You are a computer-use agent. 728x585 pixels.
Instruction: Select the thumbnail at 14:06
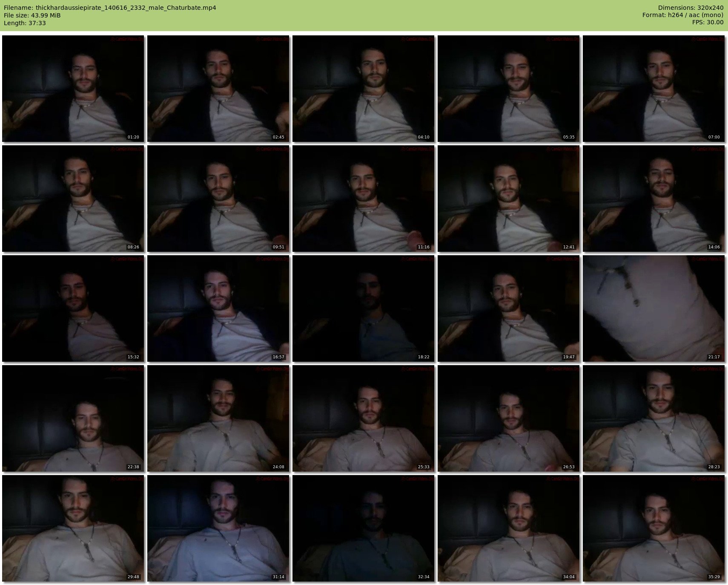pos(653,199)
